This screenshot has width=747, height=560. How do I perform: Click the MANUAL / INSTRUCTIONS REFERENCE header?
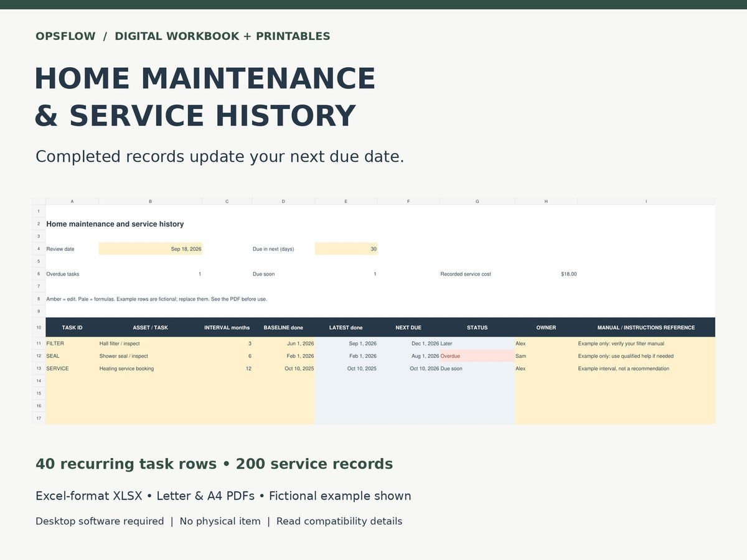(646, 327)
